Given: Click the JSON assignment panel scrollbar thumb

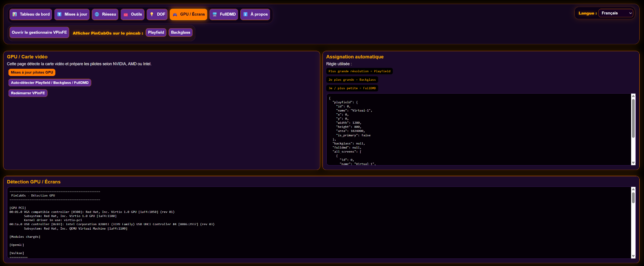Looking at the screenshot, I should pos(633,118).
